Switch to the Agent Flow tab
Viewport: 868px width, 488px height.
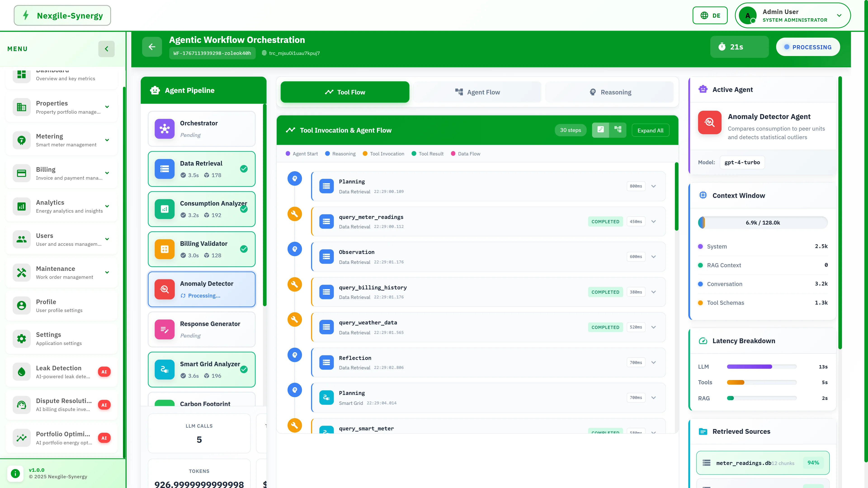tap(477, 92)
